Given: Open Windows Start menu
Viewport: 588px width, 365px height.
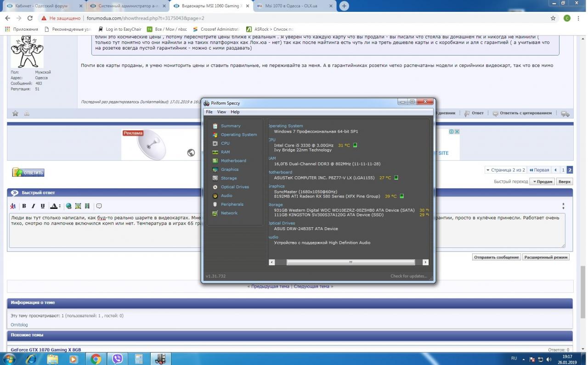Looking at the screenshot, I should click(x=9, y=359).
